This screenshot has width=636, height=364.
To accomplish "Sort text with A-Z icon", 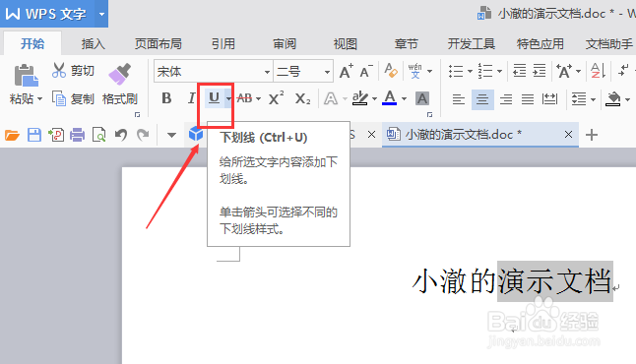I will point(598,71).
